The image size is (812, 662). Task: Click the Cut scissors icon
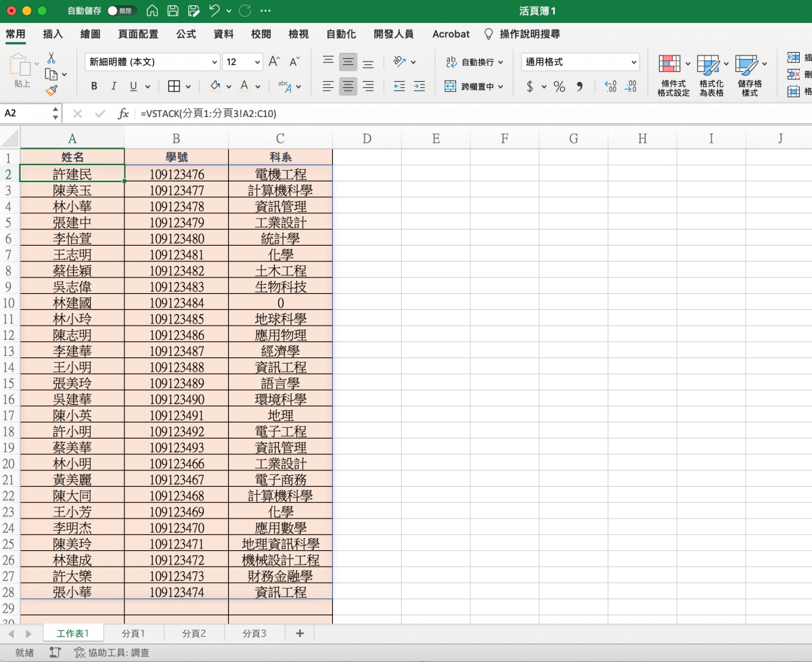pos(51,58)
